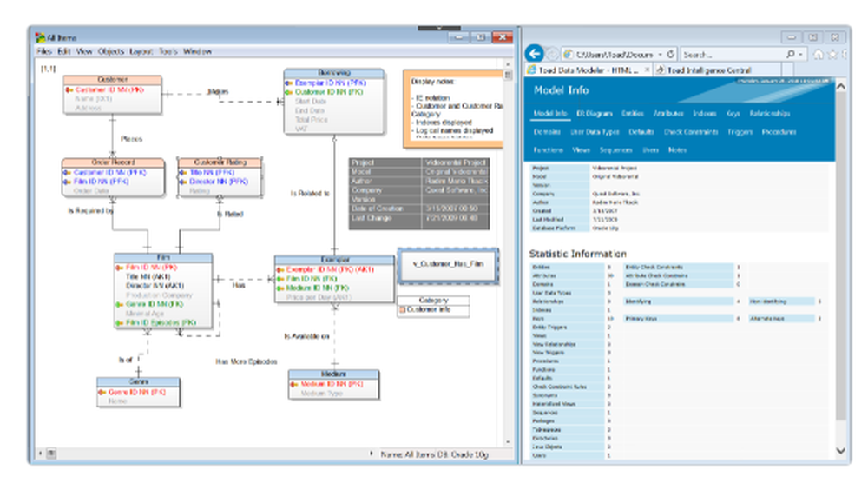Click the Display notes orange box
Image resolution: width=868 pixels, height=490 pixels.
(454, 109)
